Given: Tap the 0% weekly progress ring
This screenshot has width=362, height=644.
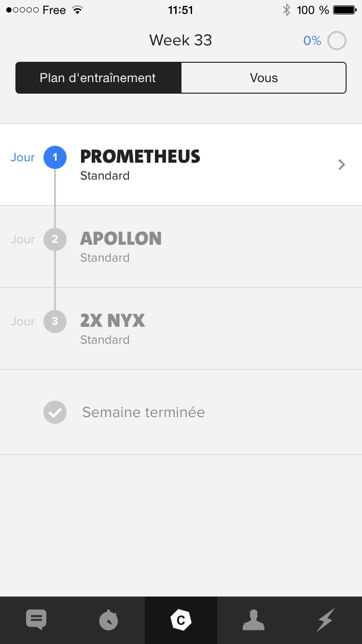Looking at the screenshot, I should tap(337, 41).
